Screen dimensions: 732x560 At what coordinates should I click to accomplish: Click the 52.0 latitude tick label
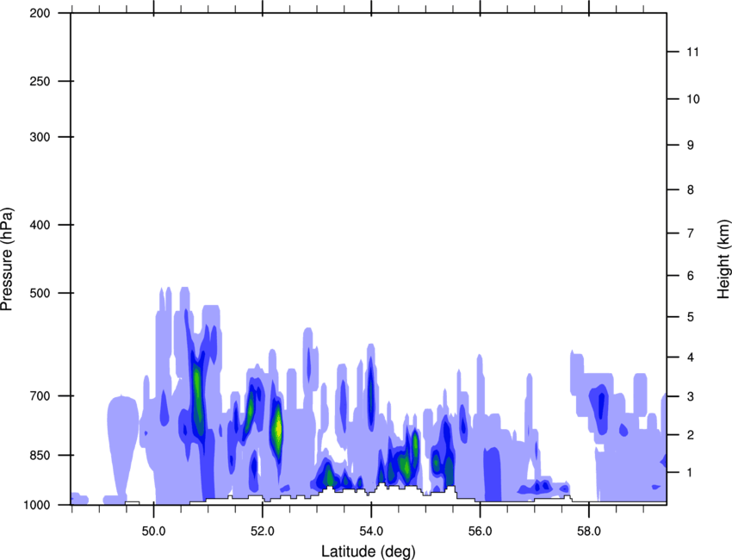[263, 532]
